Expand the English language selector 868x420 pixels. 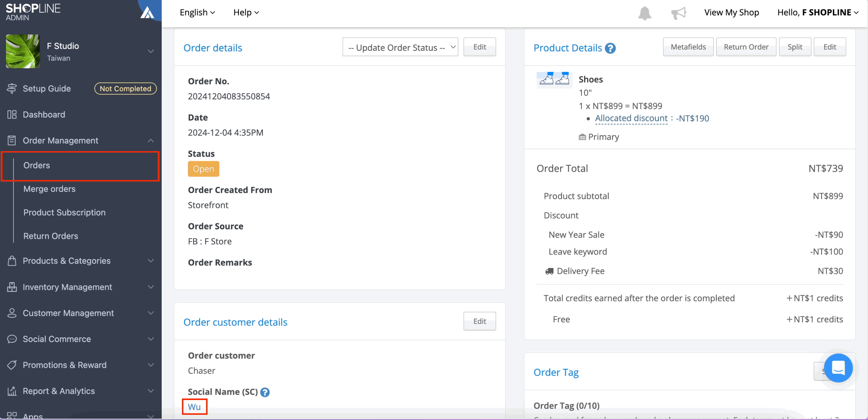[197, 12]
